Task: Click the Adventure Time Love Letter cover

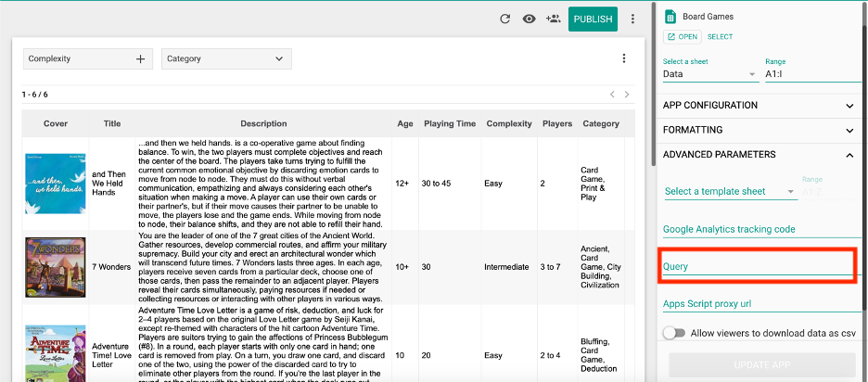Action: pos(56,354)
